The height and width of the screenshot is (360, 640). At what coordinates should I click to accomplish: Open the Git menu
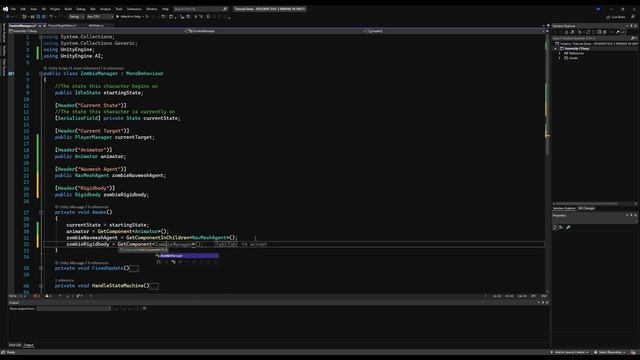click(x=44, y=9)
